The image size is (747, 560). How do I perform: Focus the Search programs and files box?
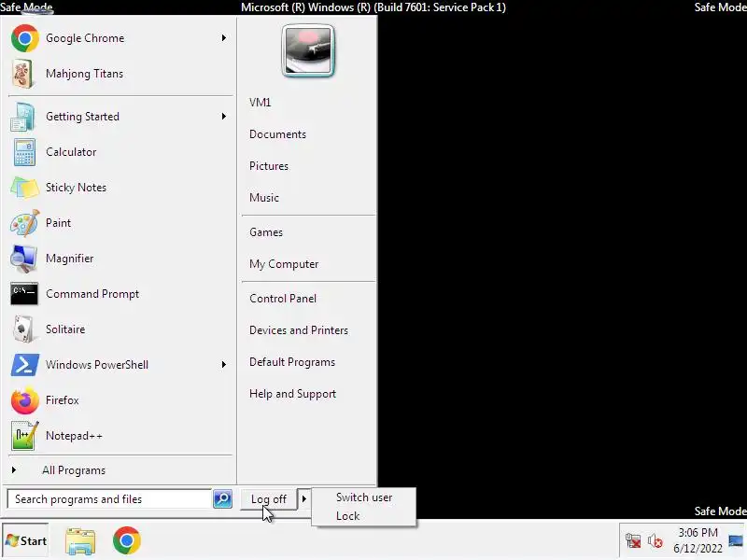109,499
